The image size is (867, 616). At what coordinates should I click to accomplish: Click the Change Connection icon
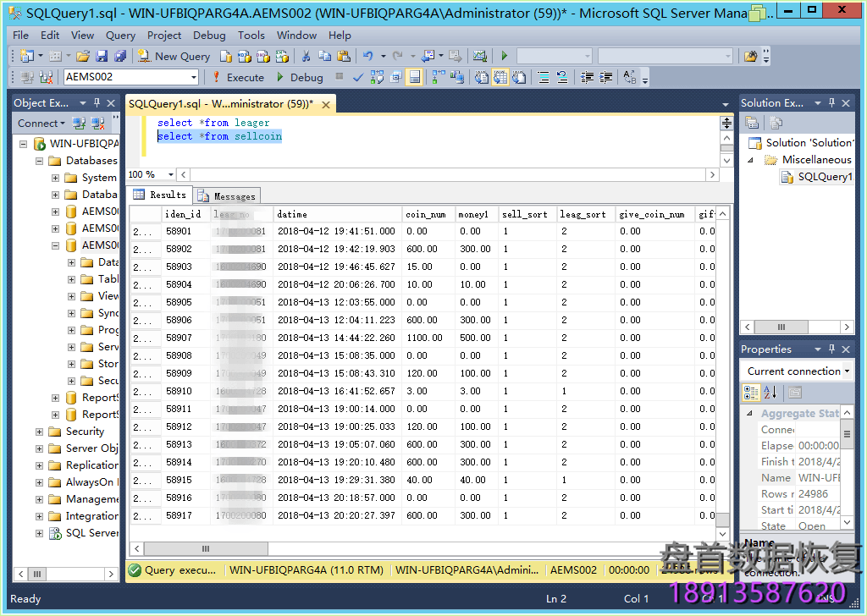click(46, 77)
